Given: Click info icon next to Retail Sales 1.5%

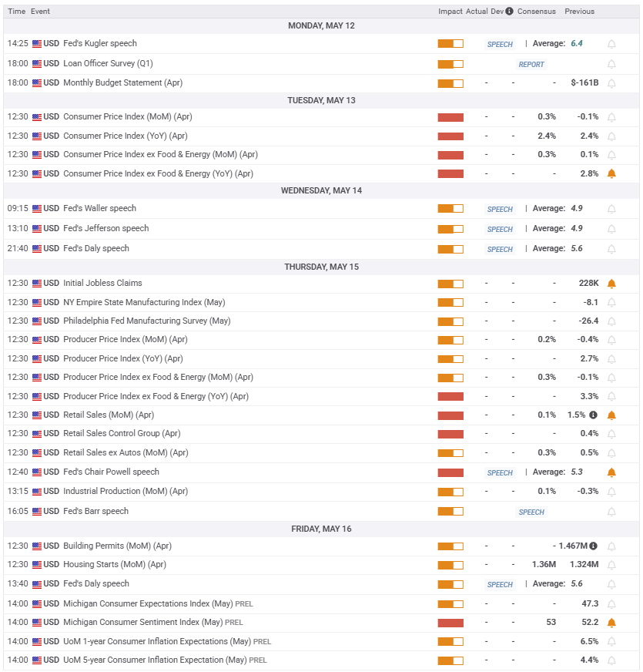Looking at the screenshot, I should 593,415.
